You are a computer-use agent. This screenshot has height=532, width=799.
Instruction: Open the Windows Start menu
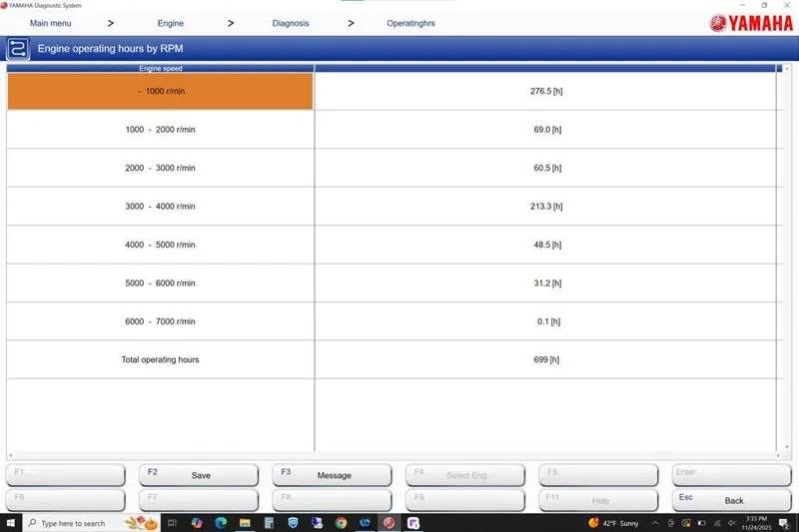click(11, 522)
